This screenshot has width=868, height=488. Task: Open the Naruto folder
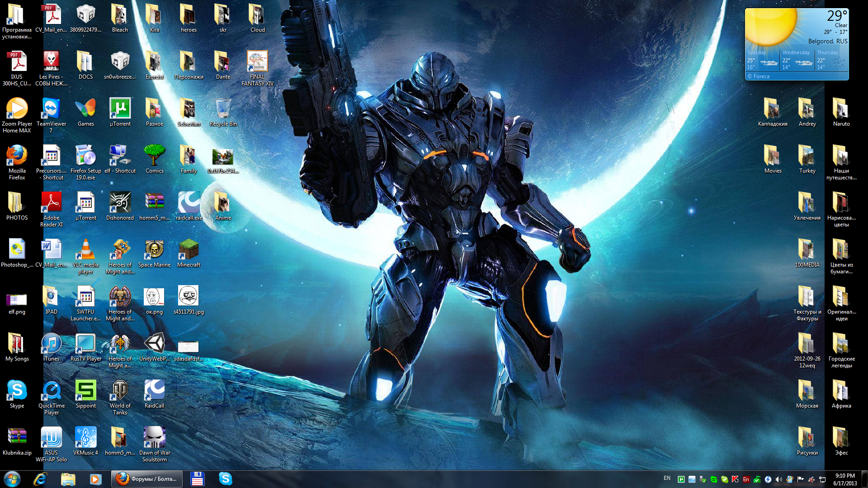click(841, 108)
